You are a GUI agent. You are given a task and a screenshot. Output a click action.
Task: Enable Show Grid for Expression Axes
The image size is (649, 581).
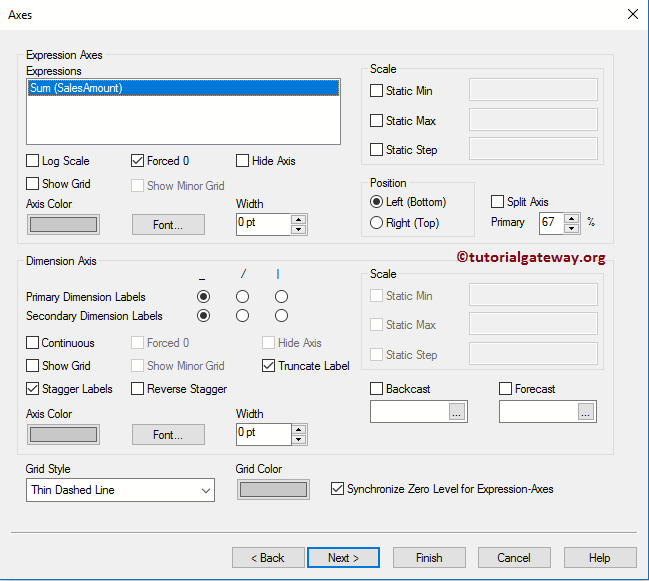point(32,183)
